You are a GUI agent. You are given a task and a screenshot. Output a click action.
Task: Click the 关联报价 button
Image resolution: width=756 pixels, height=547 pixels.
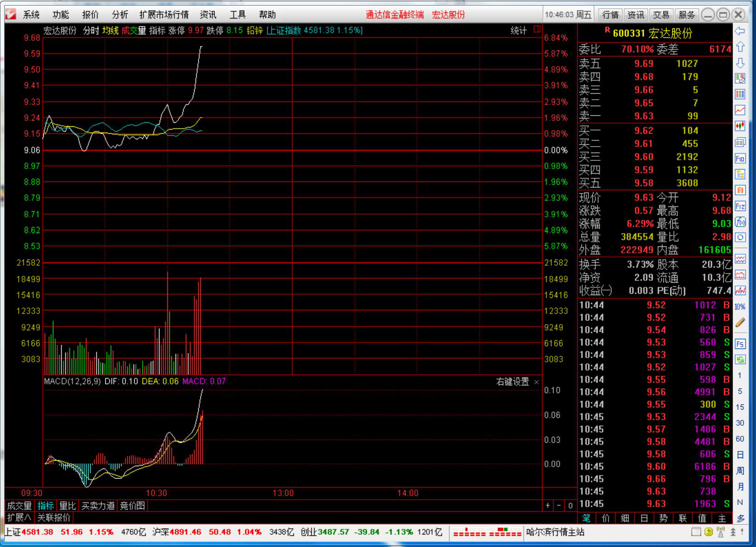54,518
